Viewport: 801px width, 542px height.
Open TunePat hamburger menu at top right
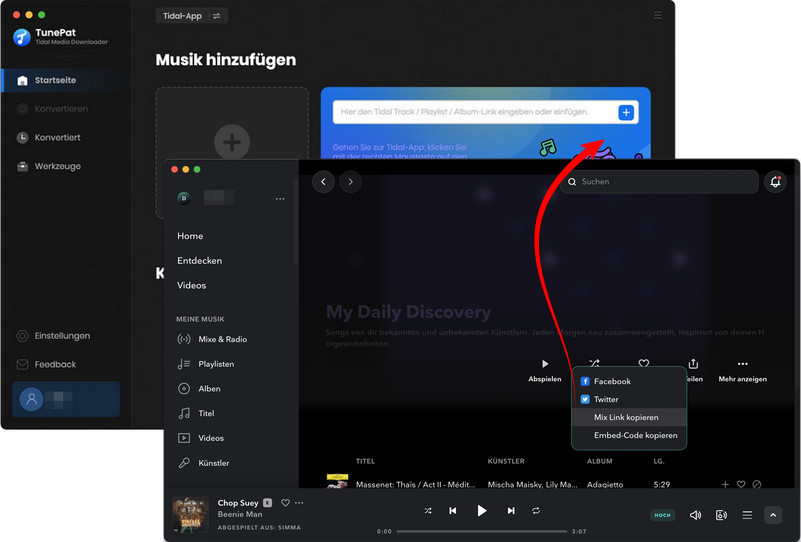click(658, 15)
